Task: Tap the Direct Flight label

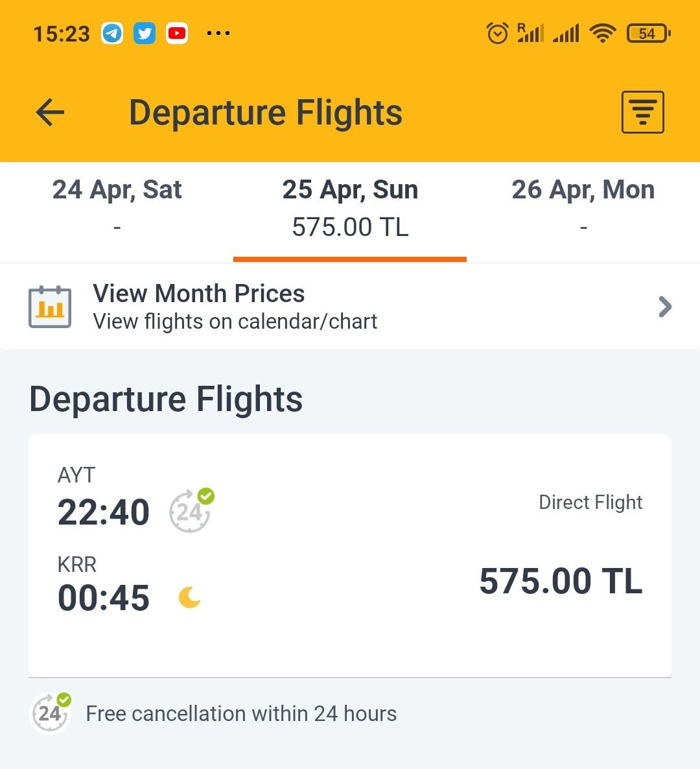Action: coord(590,503)
